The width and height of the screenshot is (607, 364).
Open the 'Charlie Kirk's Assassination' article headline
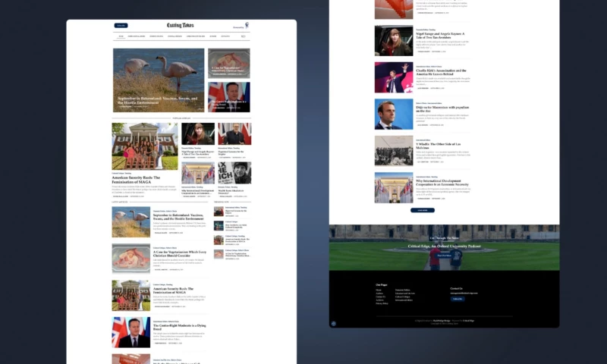coord(441,72)
